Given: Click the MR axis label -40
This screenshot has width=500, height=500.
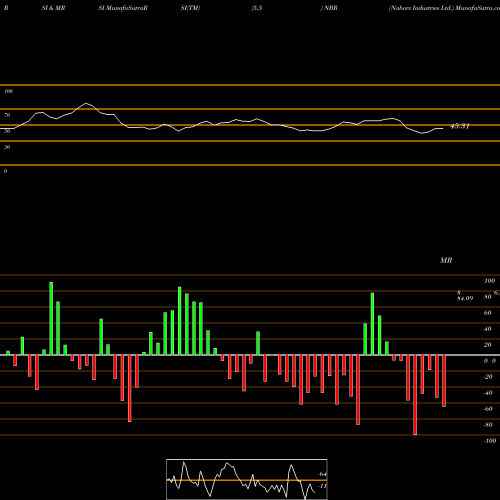Looking at the screenshot, I should (x=488, y=393).
